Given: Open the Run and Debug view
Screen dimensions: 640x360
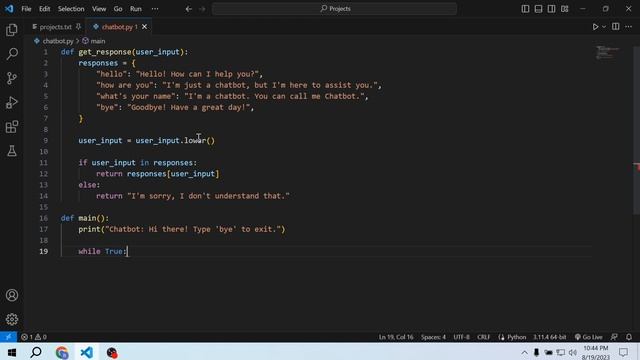Looking at the screenshot, I should click(12, 102).
